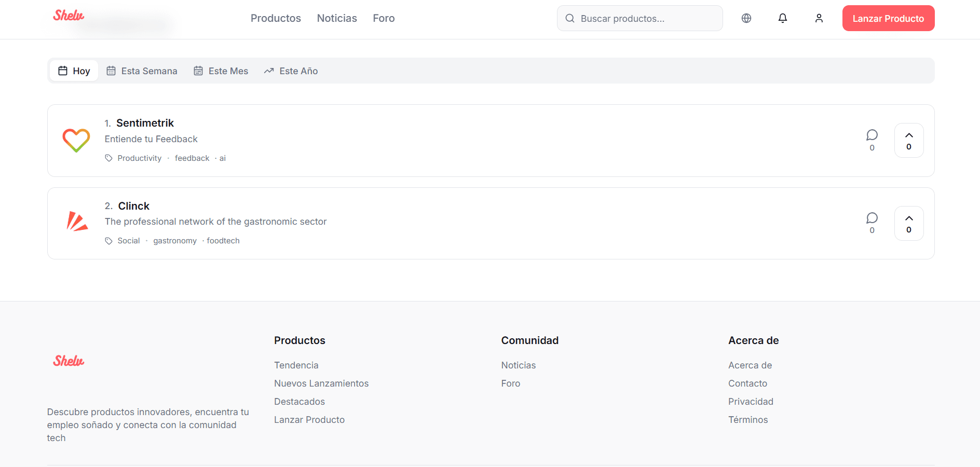Open Nuevos Lanzamientos footer link
This screenshot has width=980, height=467.
pos(321,383)
